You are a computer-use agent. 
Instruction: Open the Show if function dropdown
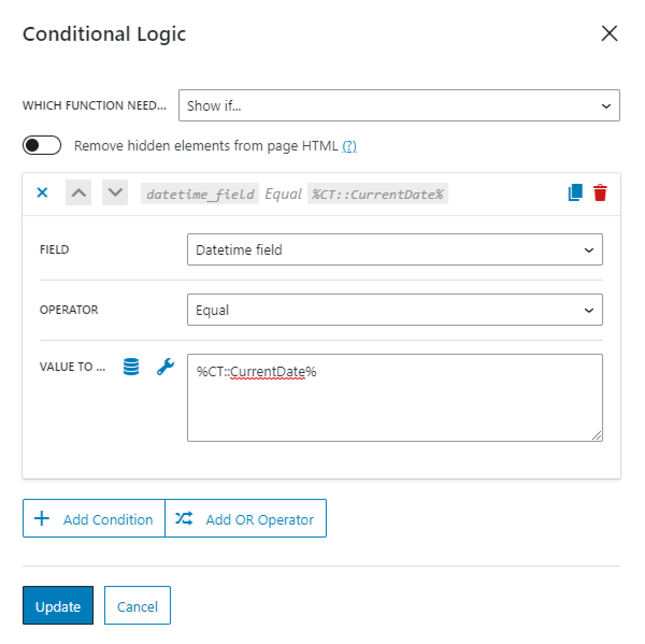coord(399,106)
